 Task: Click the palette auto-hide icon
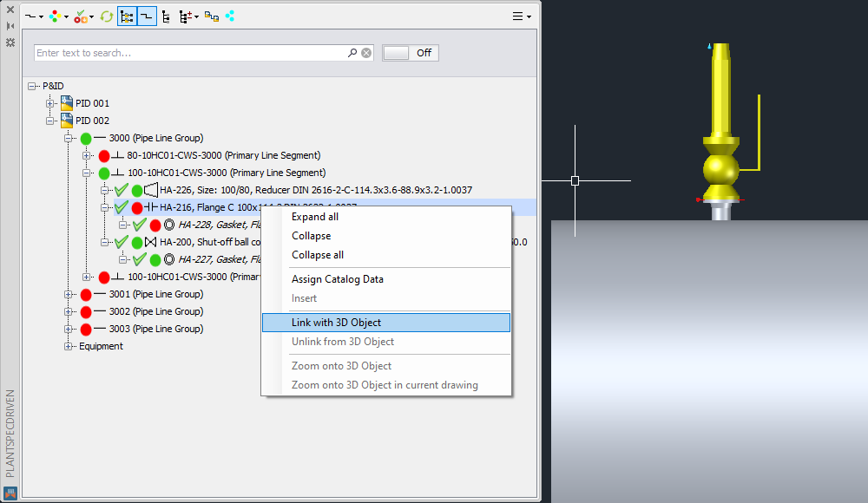(x=10, y=26)
